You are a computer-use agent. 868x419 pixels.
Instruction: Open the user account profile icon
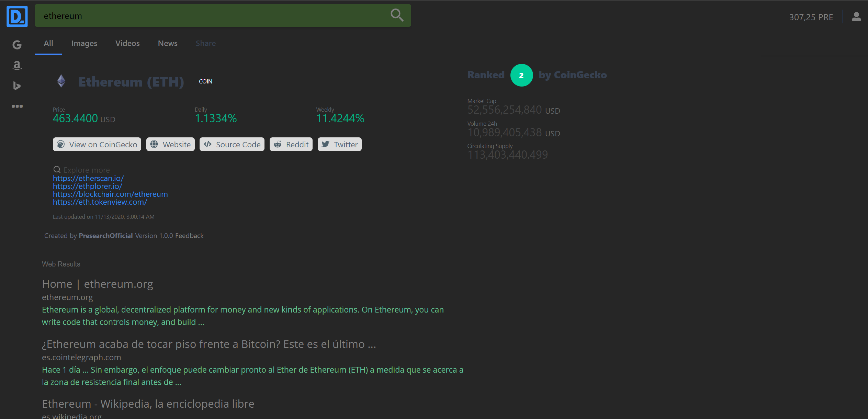[x=856, y=17]
